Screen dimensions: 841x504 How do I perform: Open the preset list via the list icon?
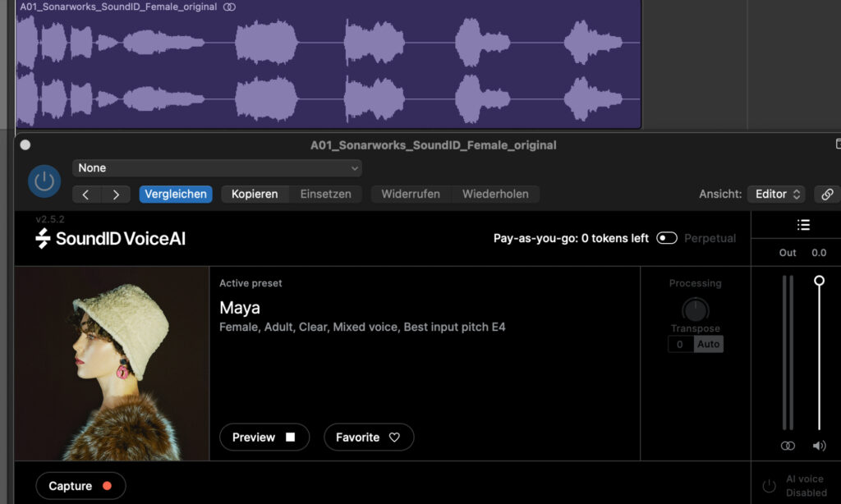[803, 224]
